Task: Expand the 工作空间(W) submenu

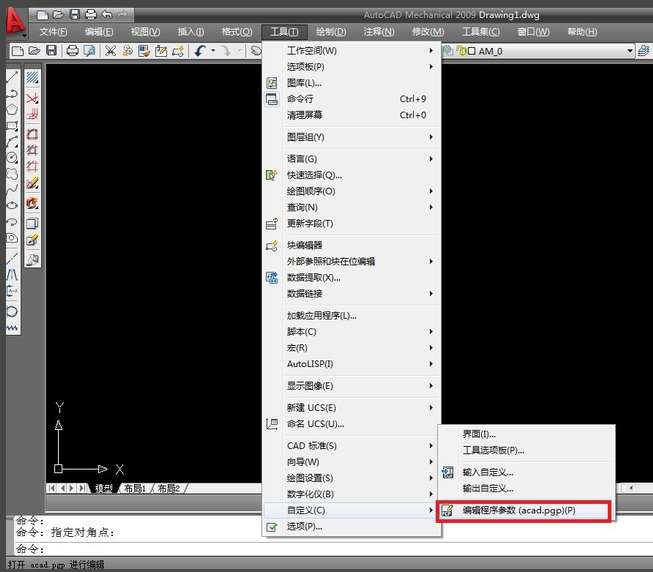Action: [352, 51]
